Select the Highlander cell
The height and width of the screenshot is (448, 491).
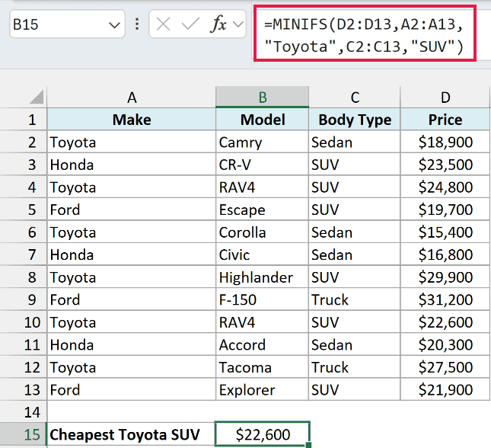coord(263,277)
